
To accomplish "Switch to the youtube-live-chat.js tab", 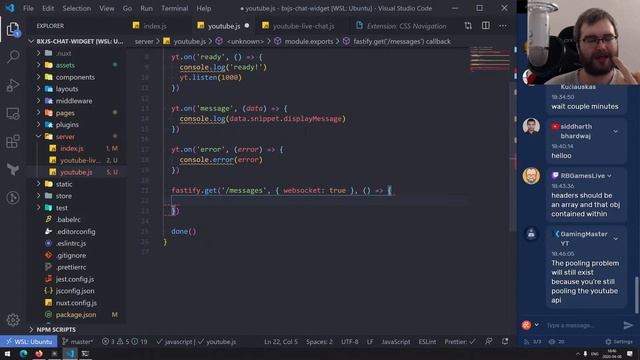I will [303, 26].
